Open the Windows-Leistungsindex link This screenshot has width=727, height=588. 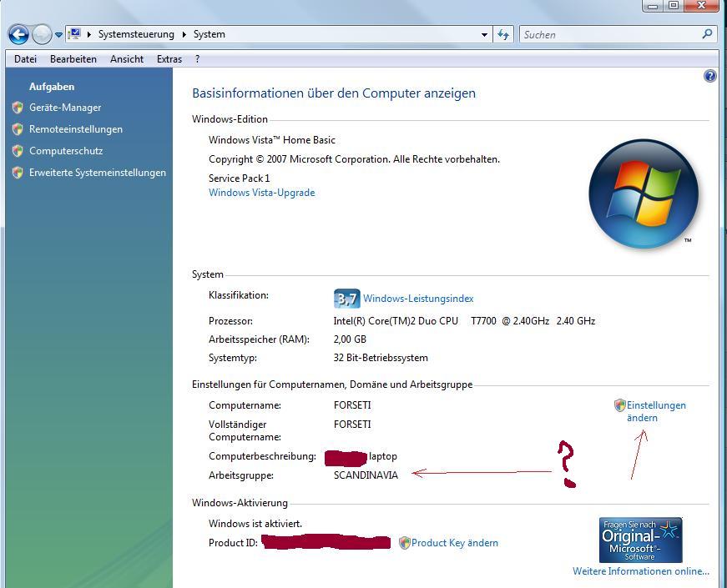418,299
